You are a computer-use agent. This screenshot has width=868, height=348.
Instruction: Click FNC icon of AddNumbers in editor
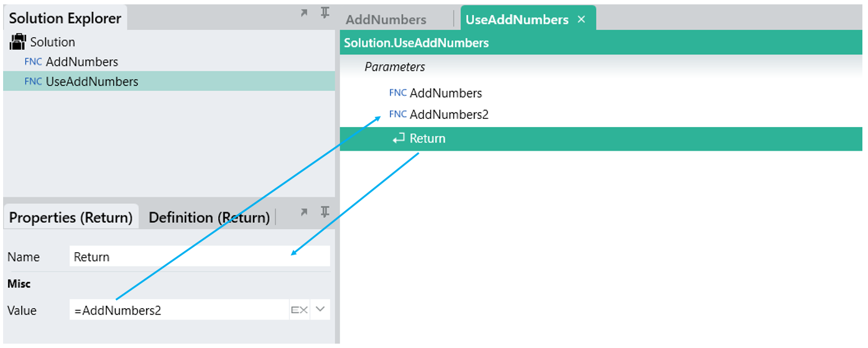398,93
